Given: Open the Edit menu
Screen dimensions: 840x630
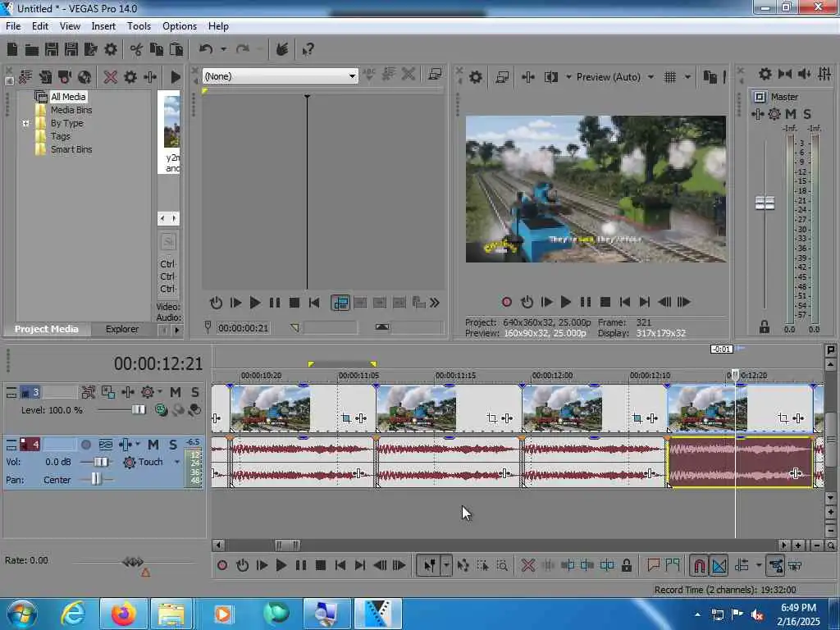Looking at the screenshot, I should 40,26.
